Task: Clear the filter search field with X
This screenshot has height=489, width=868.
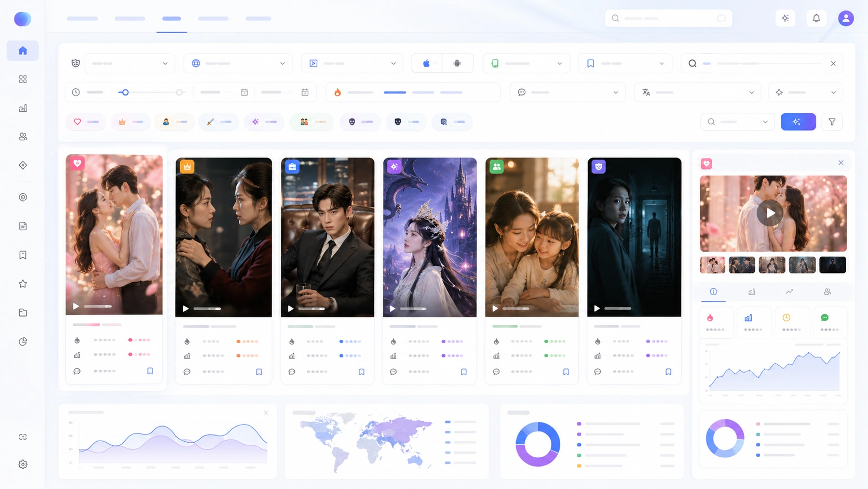Action: [833, 63]
